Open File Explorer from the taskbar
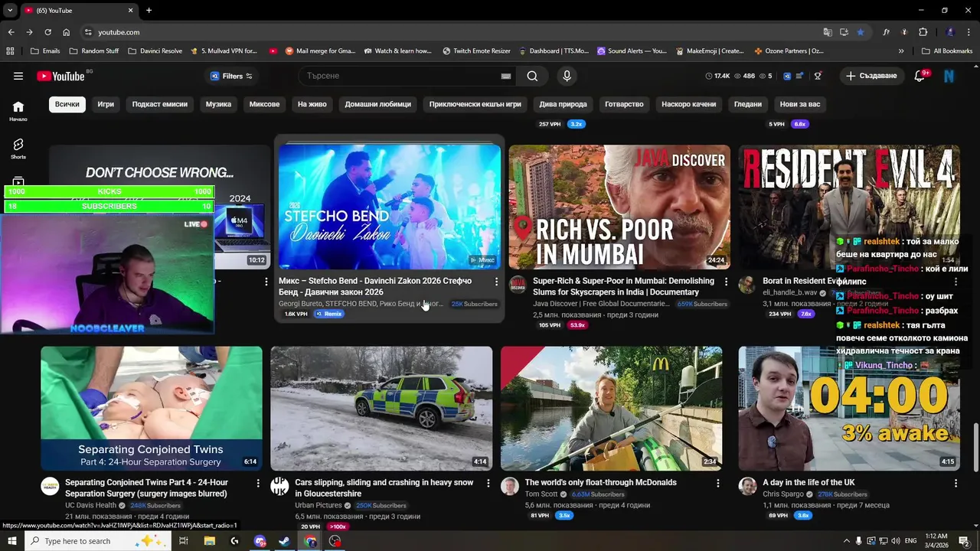980x551 pixels. click(x=209, y=541)
